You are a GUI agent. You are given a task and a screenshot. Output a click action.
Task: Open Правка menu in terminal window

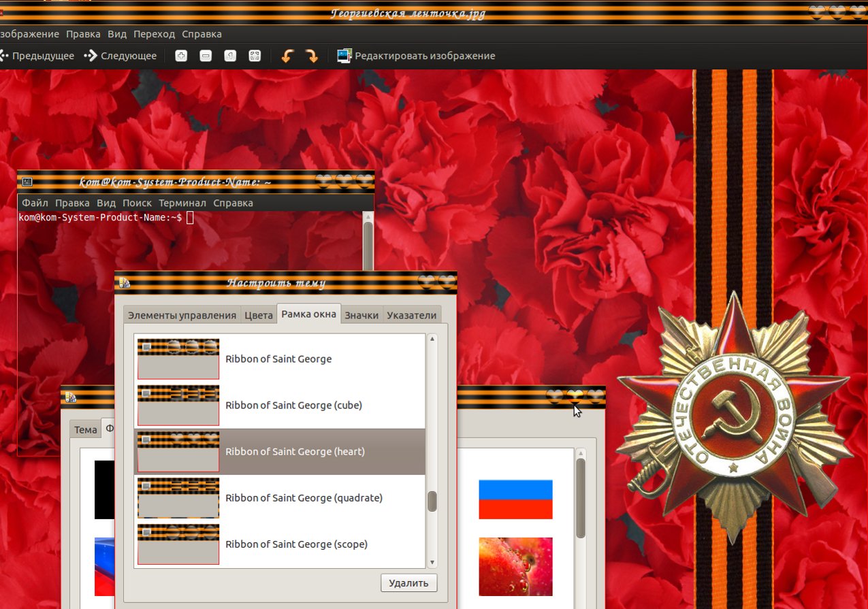pos(72,203)
